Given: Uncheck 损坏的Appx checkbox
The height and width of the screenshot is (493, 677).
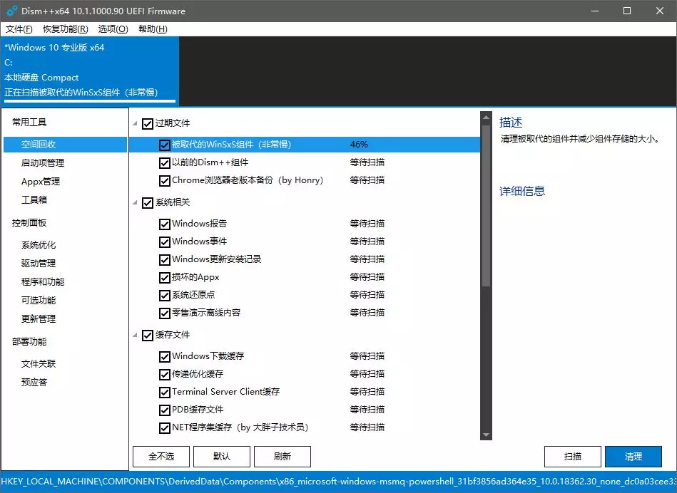Looking at the screenshot, I should coord(164,278).
